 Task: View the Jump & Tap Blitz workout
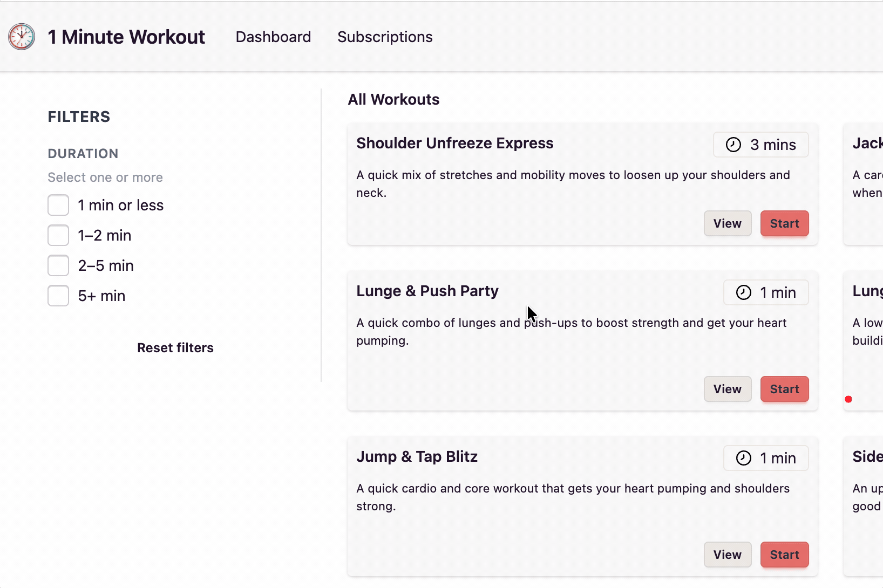click(727, 555)
